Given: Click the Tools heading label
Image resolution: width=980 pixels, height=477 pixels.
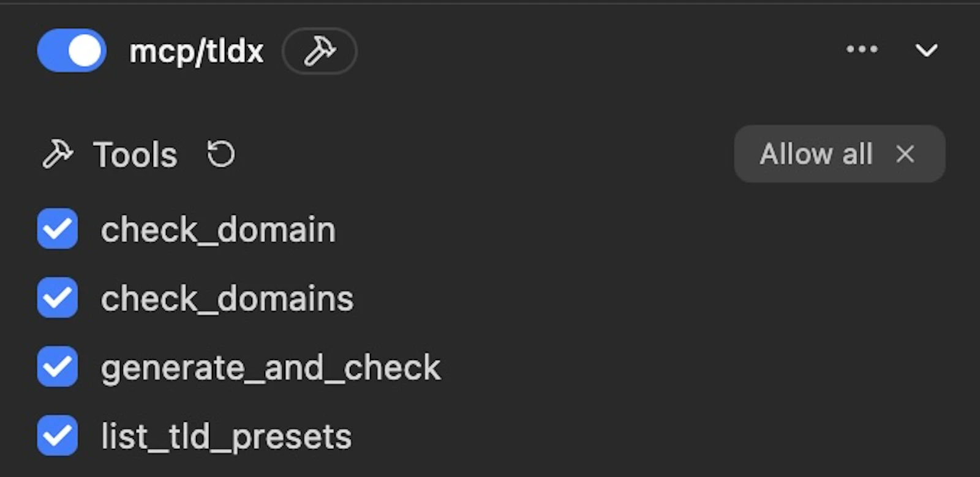Looking at the screenshot, I should point(135,154).
